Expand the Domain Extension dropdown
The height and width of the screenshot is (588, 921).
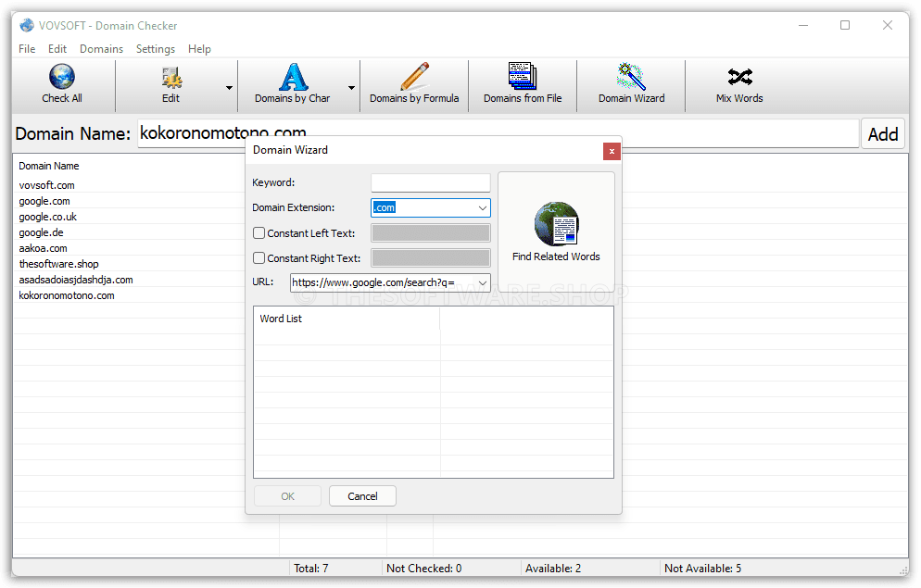coord(482,207)
